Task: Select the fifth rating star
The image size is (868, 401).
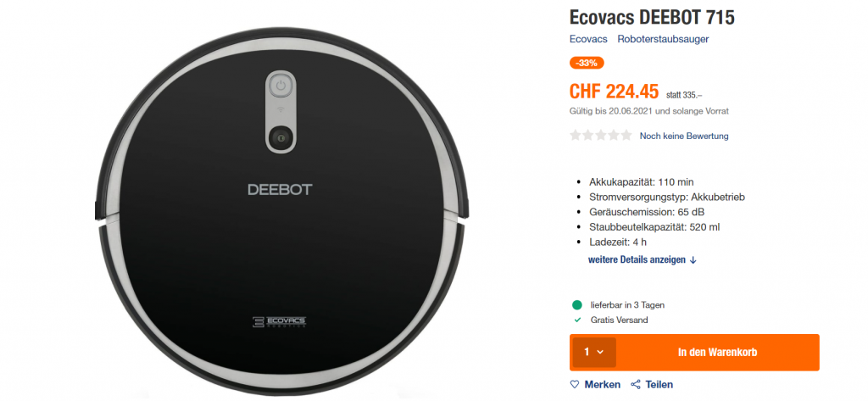Action: 626,135
